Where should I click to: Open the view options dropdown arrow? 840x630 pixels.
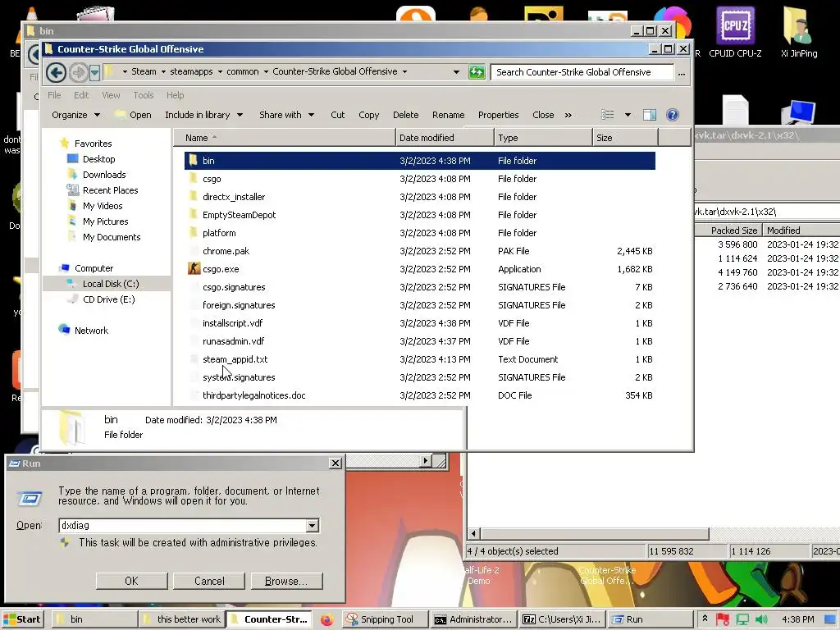point(628,115)
